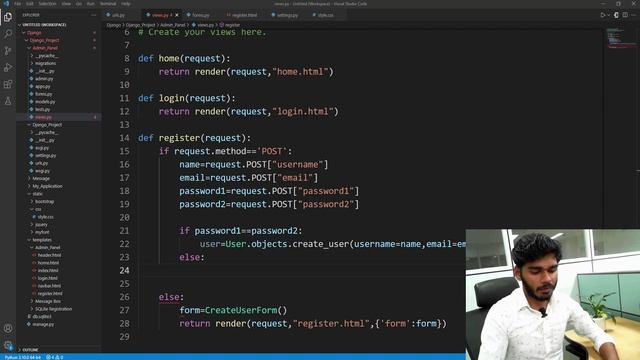Open db.sqlite3 in the file tree
This screenshot has height=360, width=640.
(x=42, y=316)
